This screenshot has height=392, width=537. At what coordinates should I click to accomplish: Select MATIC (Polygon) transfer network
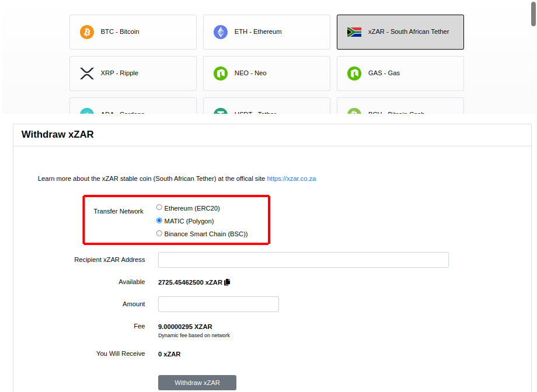(x=159, y=220)
